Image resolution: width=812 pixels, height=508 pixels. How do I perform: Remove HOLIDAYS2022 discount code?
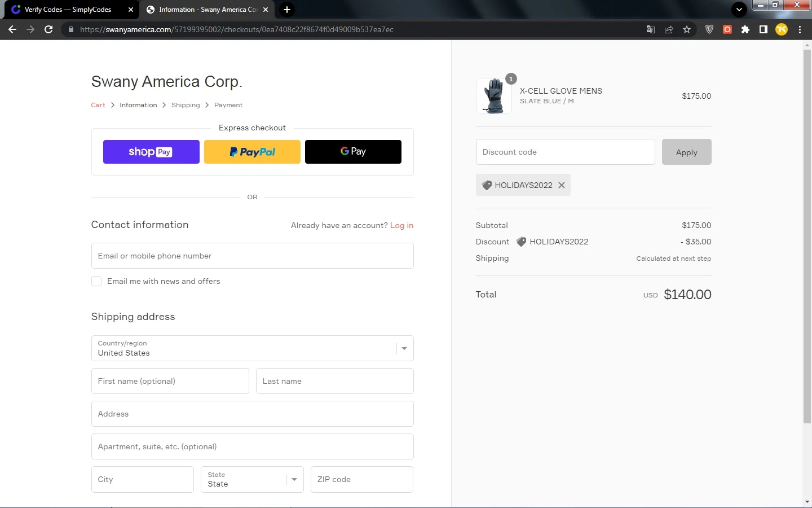coord(562,185)
